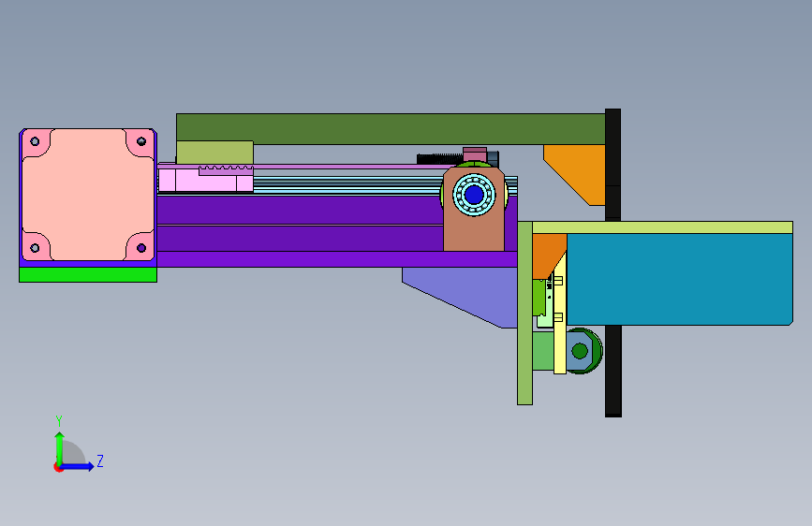This screenshot has height=526, width=812.
Task: Select the large teal box body
Action: click(x=679, y=280)
